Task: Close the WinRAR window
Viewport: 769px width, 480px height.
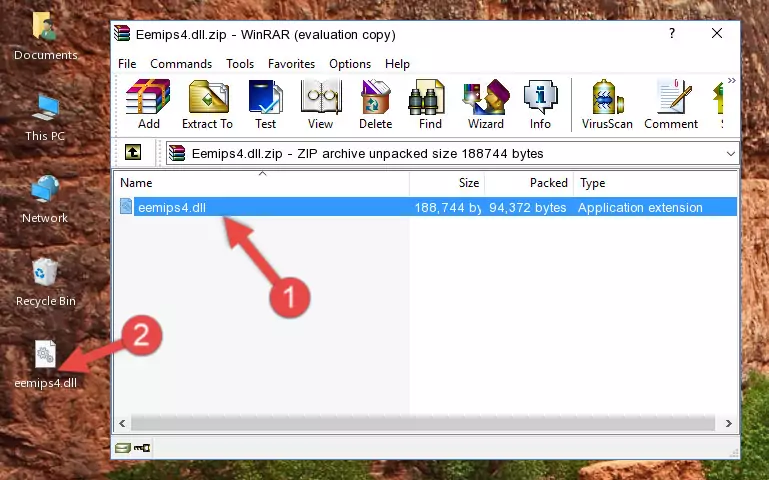Action: [717, 33]
